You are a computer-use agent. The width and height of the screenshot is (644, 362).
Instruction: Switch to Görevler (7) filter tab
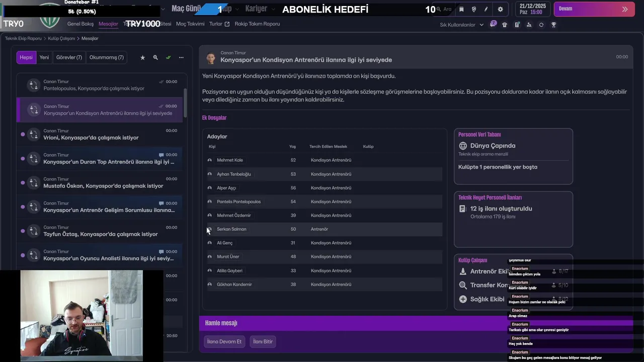[69, 57]
